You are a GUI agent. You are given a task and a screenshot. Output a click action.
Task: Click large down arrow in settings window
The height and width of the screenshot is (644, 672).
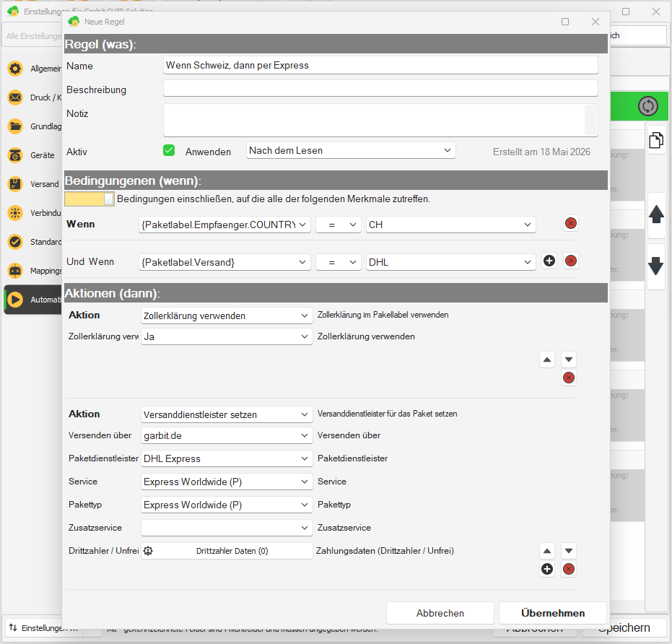[656, 266]
